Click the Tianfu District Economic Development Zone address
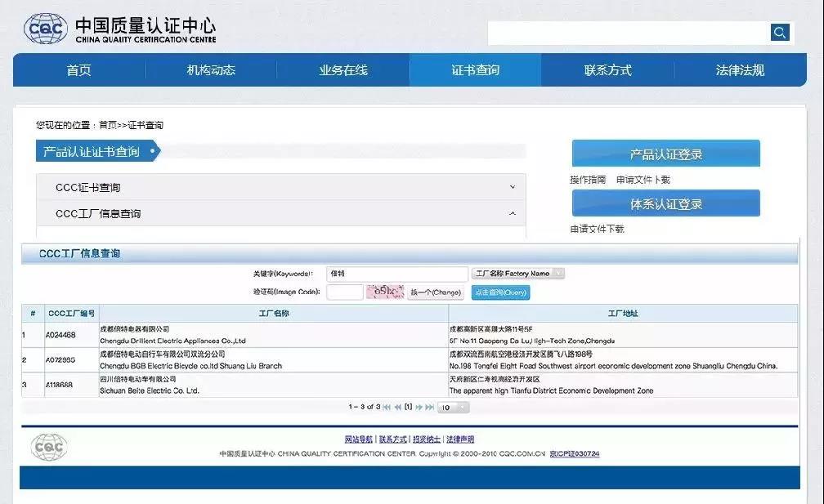Image resolution: width=824 pixels, height=504 pixels. coord(551,390)
